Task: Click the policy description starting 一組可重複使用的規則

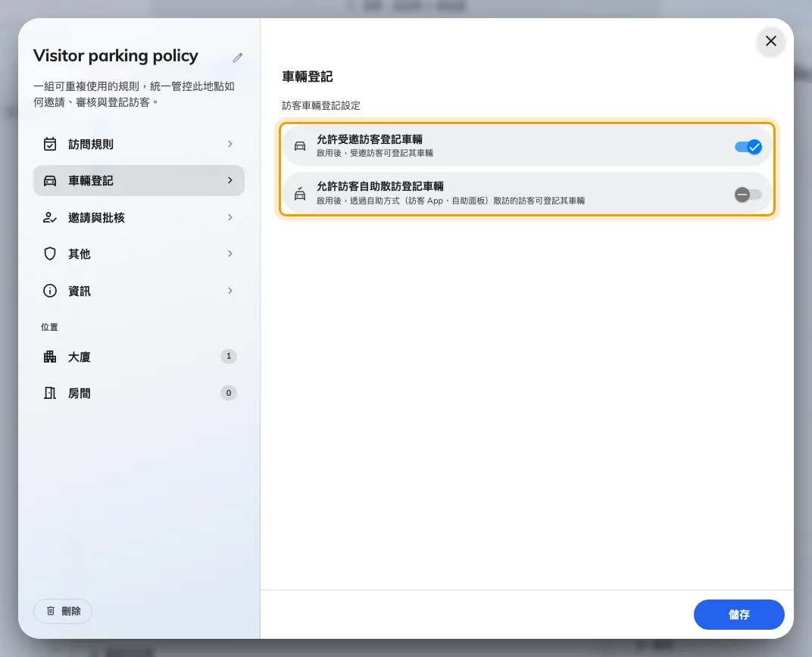Action: (x=134, y=94)
